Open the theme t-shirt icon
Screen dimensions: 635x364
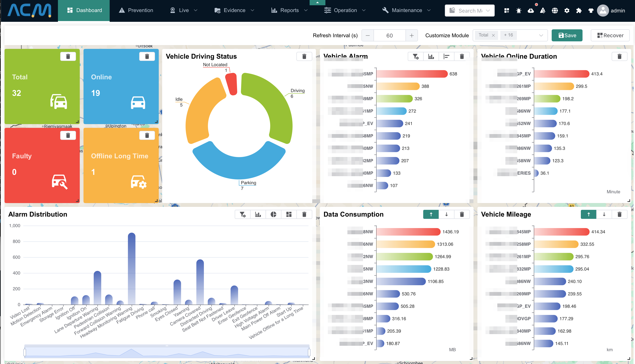pyautogui.click(x=591, y=11)
